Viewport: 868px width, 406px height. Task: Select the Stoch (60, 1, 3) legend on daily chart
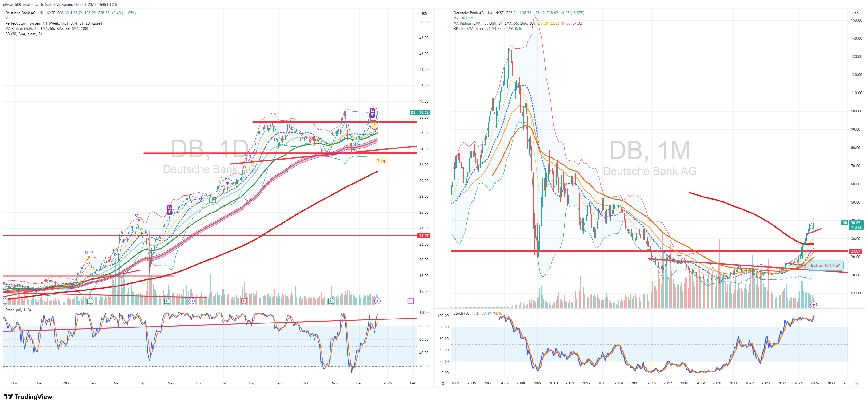(18, 310)
